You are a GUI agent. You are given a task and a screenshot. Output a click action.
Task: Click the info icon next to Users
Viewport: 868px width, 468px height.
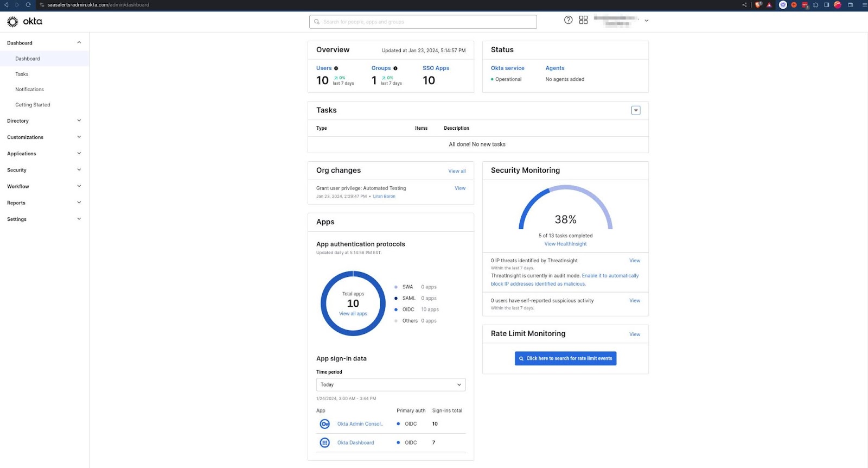coord(336,68)
